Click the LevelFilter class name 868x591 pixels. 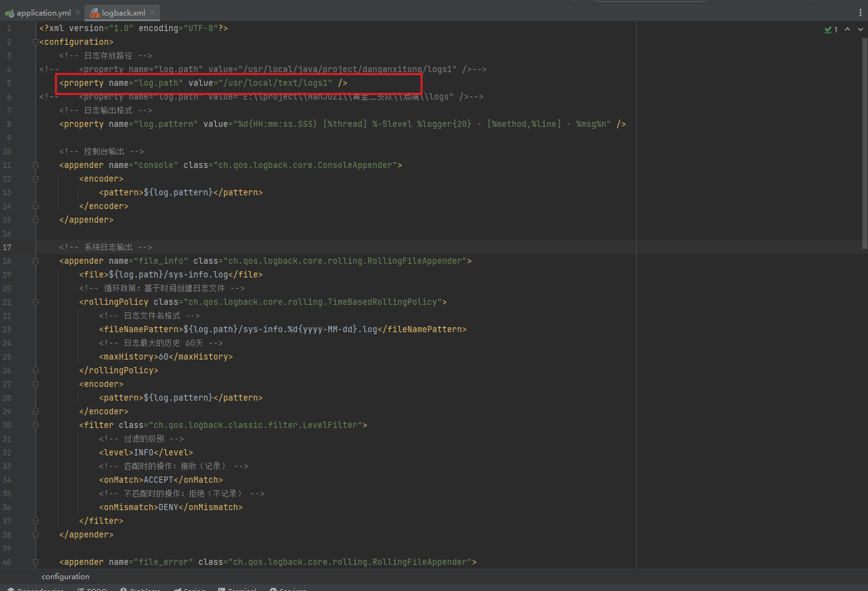pyautogui.click(x=255, y=426)
